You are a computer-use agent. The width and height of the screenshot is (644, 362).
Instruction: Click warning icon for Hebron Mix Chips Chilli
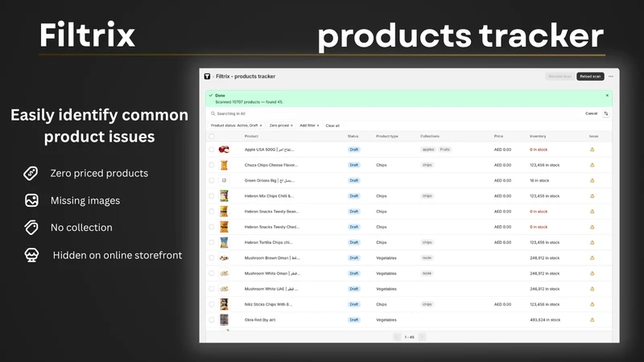coord(592,195)
